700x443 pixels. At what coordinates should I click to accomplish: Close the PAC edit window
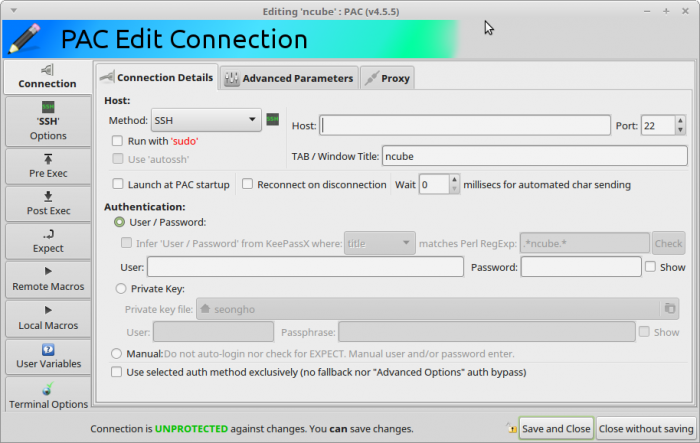[685, 11]
